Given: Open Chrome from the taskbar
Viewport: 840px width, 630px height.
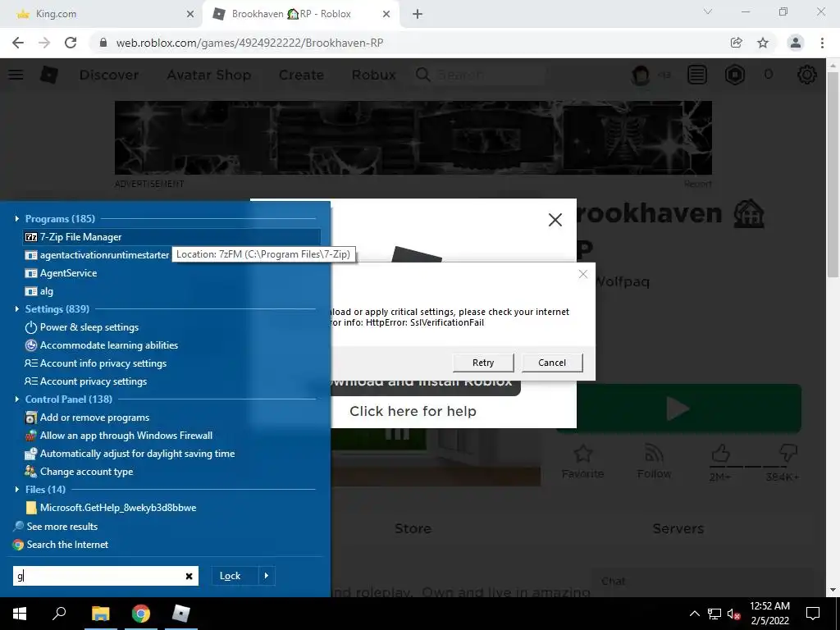Looking at the screenshot, I should [x=141, y=614].
